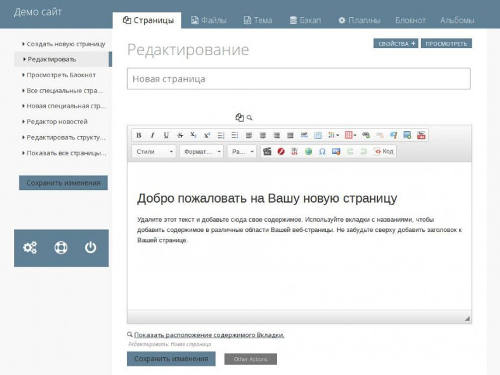Click the power logout icon
This screenshot has height=375, width=500.
coord(90,248)
